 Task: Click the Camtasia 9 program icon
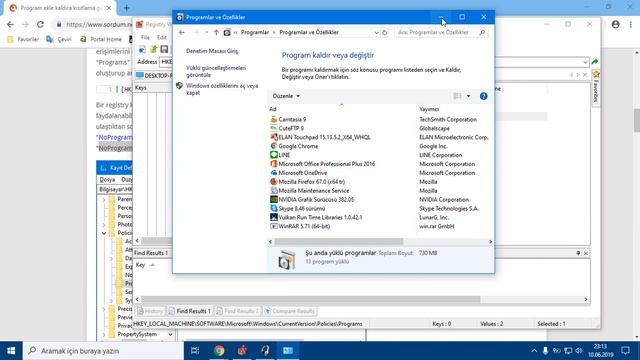pos(273,119)
